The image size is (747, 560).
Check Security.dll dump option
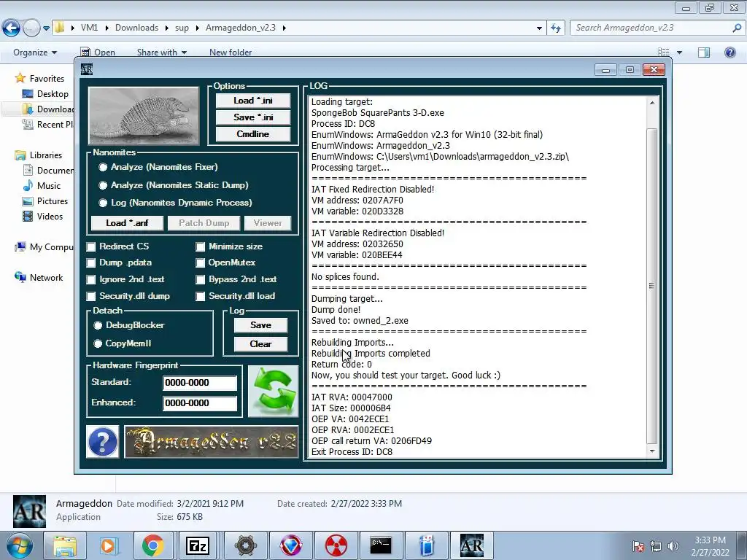pyautogui.click(x=91, y=296)
